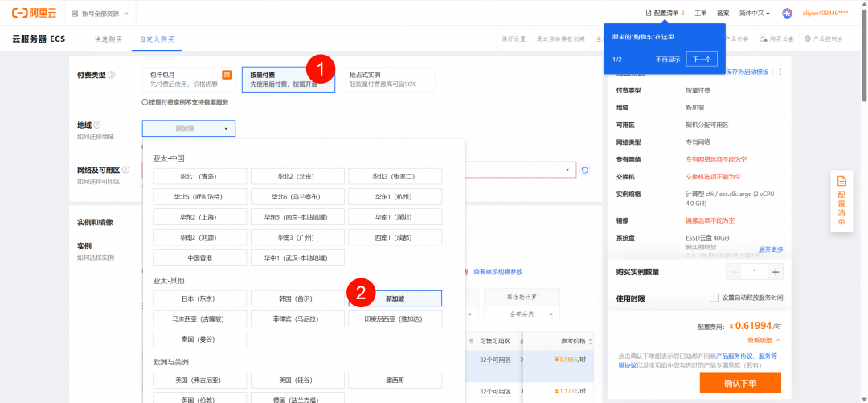Choose region 华东1（杭州）
The image size is (868, 403).
coord(395,197)
